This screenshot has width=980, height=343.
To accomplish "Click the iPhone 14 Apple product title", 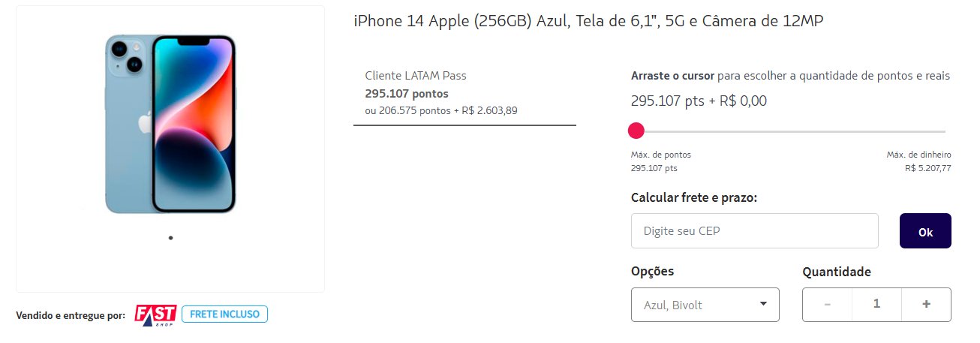I will tap(589, 22).
